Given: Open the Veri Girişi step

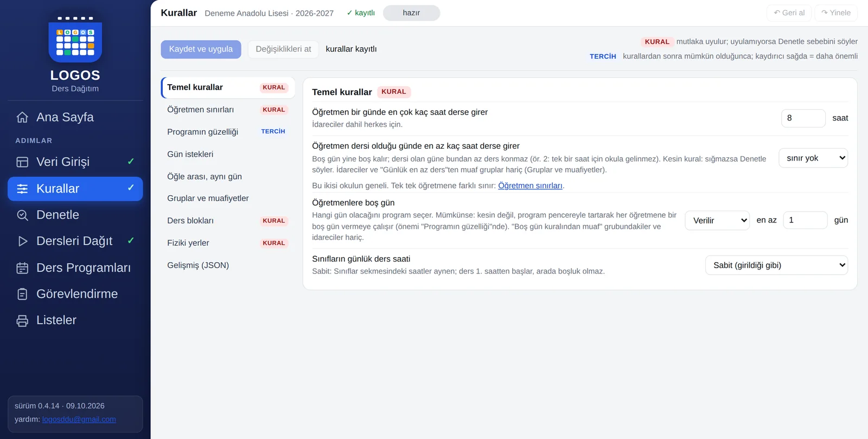Looking at the screenshot, I should 75,162.
